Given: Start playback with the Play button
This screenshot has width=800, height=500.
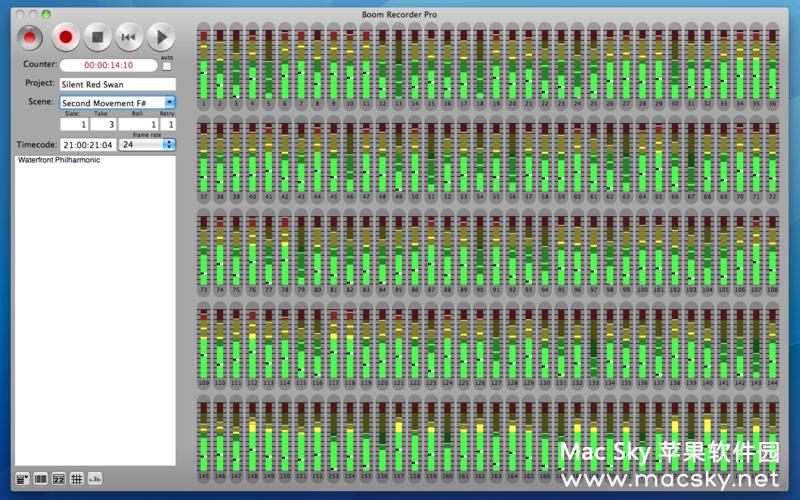Looking at the screenshot, I should click(161, 37).
